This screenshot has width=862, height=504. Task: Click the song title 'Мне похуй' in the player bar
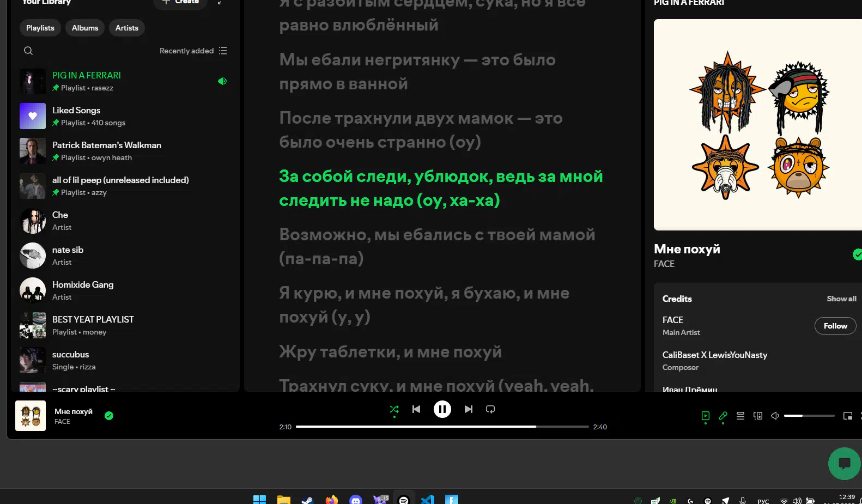click(74, 411)
